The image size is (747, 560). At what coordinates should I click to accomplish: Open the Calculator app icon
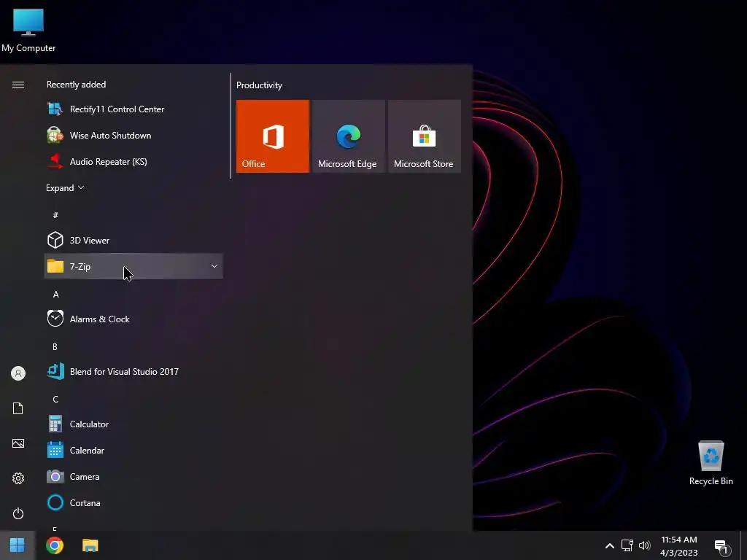point(55,424)
